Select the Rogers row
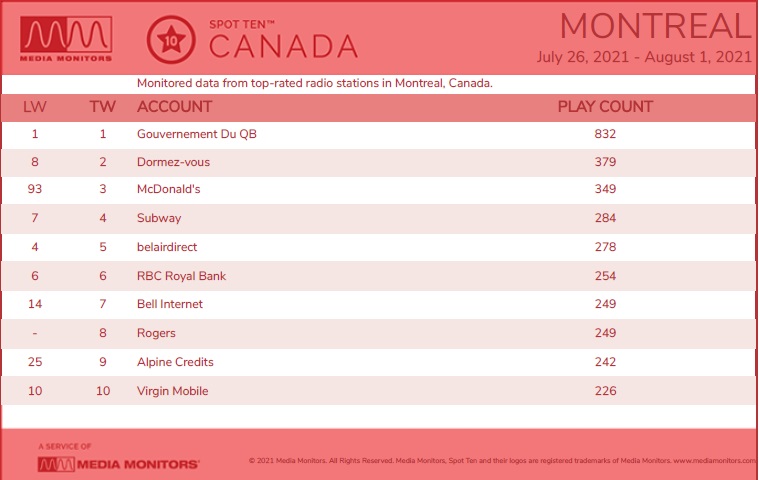This screenshot has width=760, height=480. click(378, 333)
